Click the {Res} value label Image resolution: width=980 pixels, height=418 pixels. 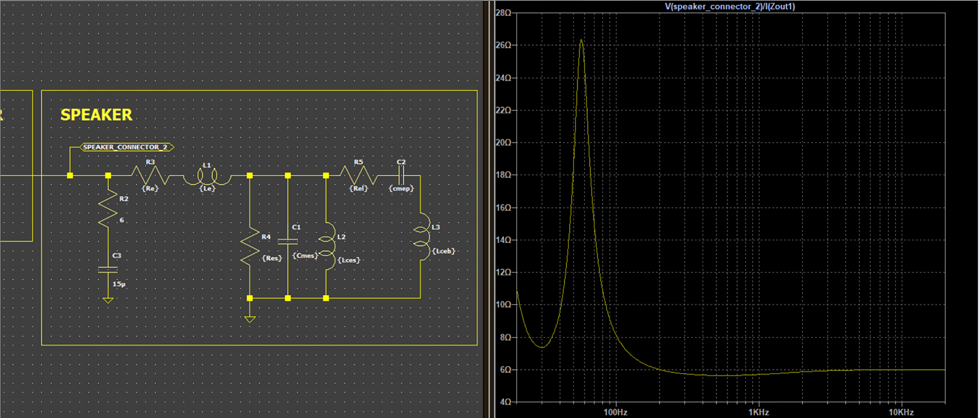272,258
